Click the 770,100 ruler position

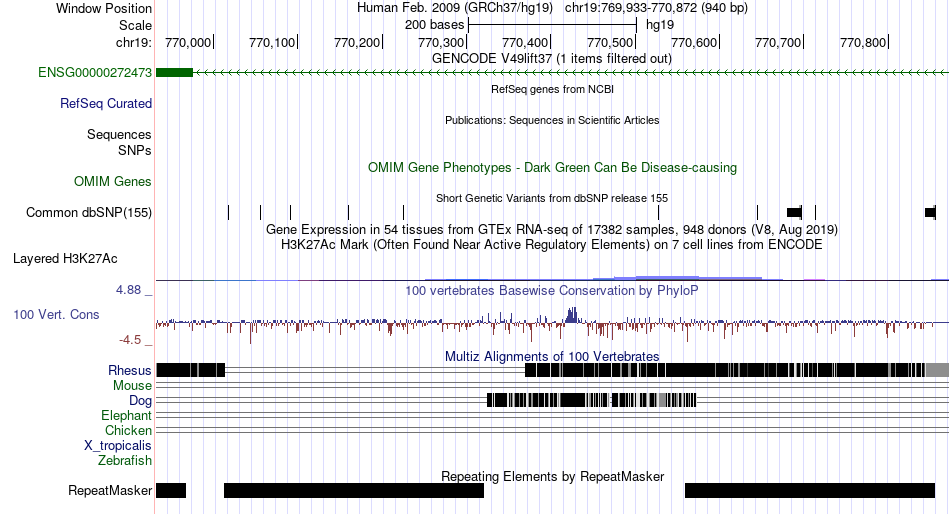point(273,42)
